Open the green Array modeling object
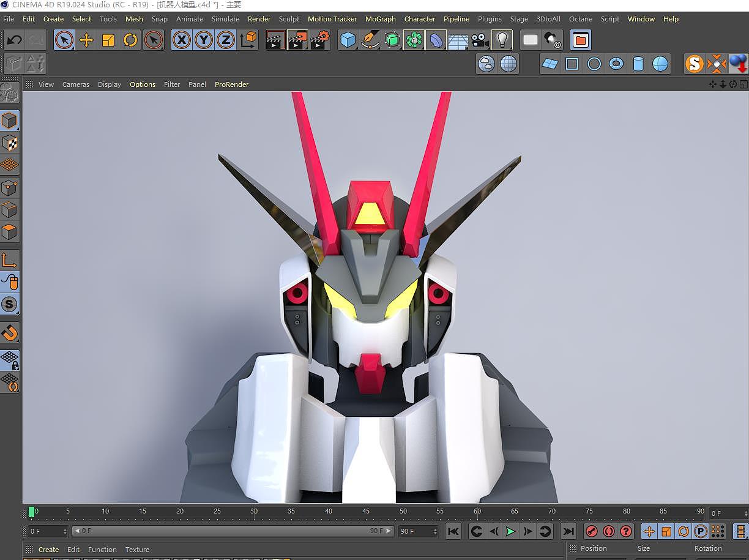The image size is (749, 560). 414,41
